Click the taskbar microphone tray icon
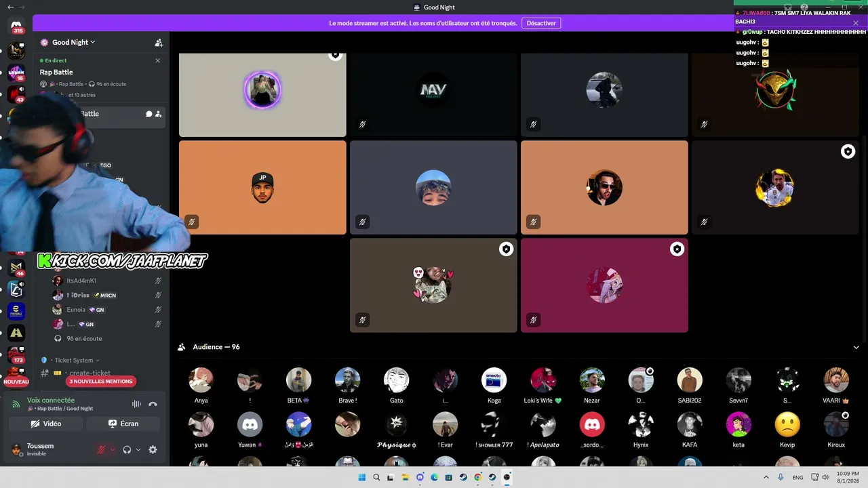 (781, 477)
